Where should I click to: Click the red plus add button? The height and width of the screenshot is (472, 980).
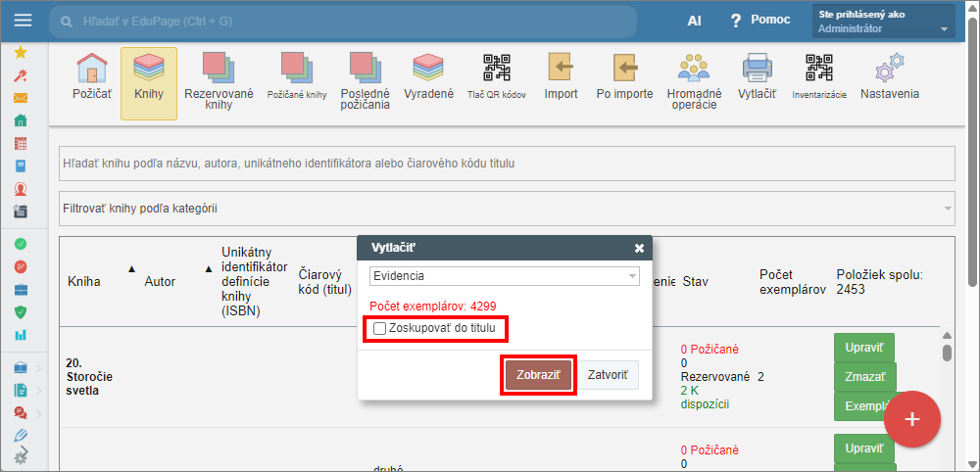[911, 419]
